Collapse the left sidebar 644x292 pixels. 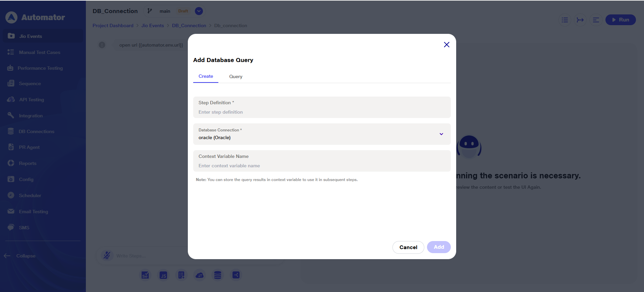pos(20,256)
